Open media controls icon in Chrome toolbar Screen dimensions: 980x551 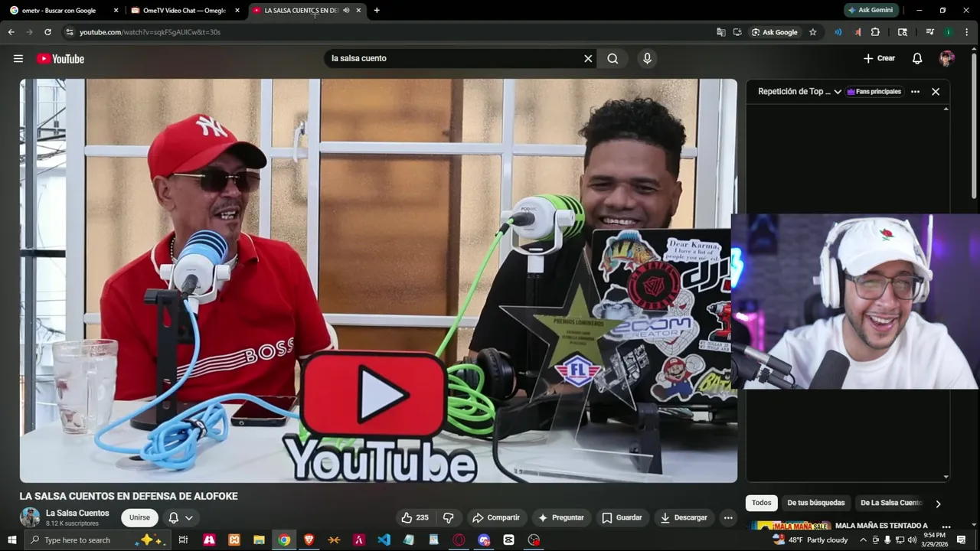coord(930,32)
